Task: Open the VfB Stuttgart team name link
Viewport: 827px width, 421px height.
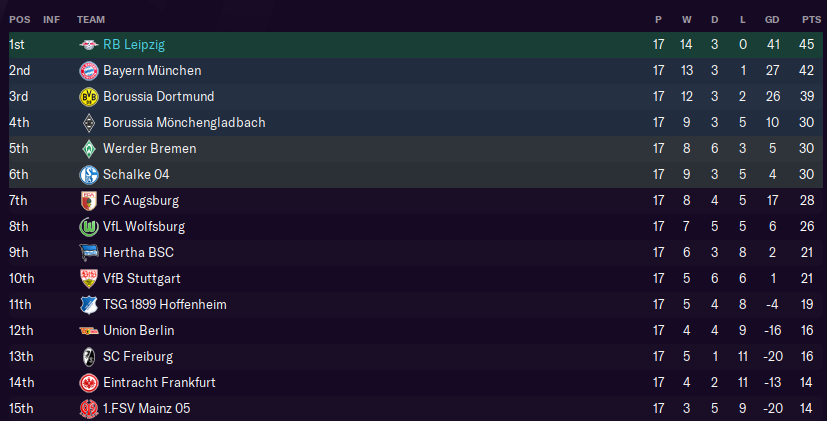Action: [144, 279]
